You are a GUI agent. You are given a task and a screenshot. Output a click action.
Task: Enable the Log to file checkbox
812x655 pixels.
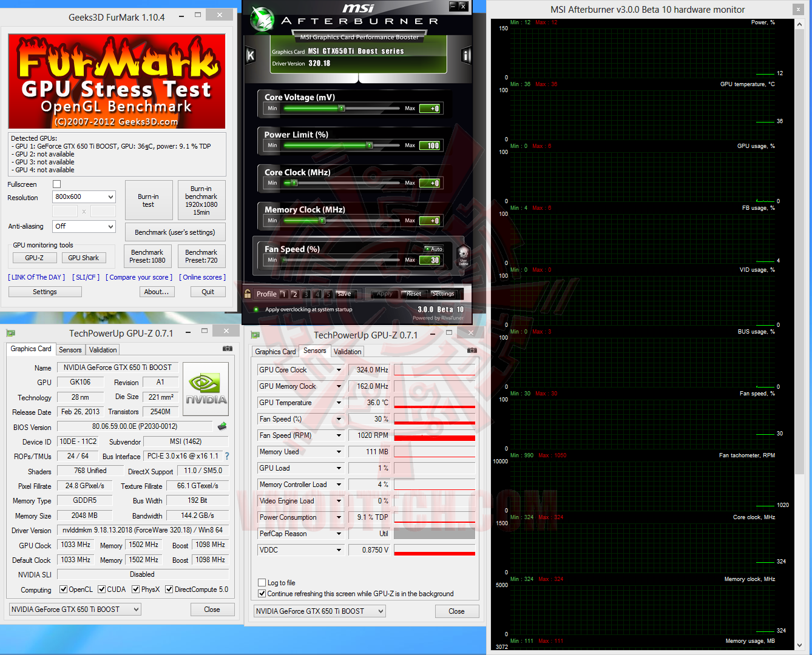point(262,583)
